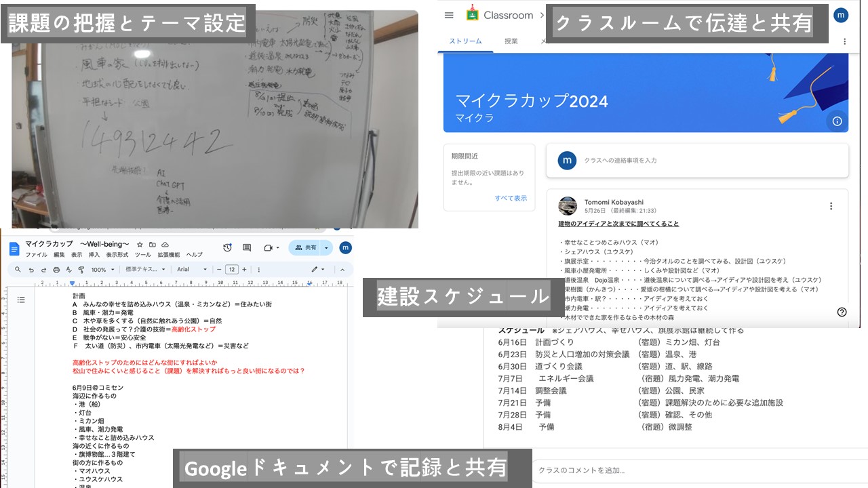The image size is (868, 488).
Task: Open Tomomi Kobayashi post three-dot menu
Action: click(831, 206)
